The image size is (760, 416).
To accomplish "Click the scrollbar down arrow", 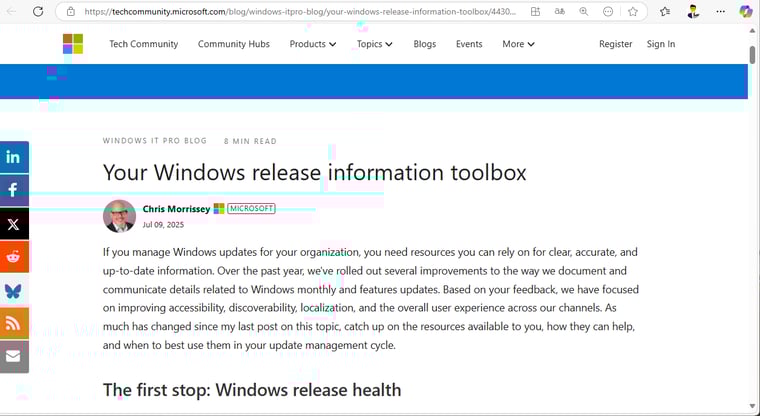I will [x=752, y=406].
